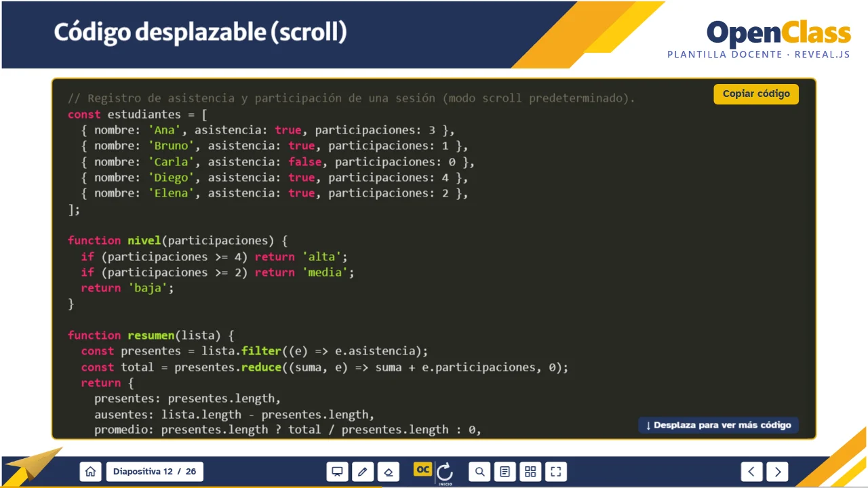Click the function resumen line in code
This screenshot has width=868, height=488.
[x=151, y=335]
